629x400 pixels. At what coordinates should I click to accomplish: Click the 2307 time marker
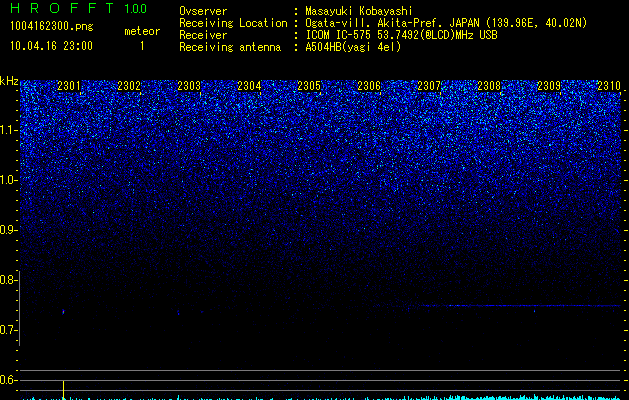[x=429, y=86]
